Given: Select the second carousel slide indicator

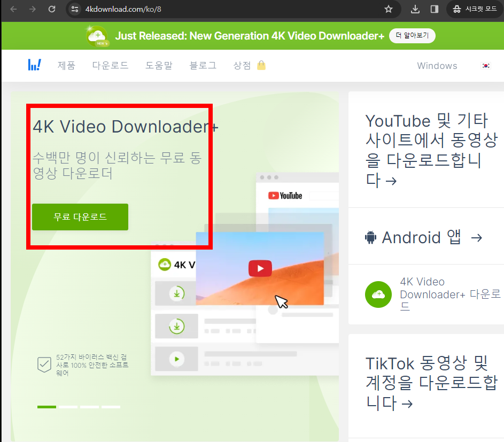Looking at the screenshot, I should 68,407.
